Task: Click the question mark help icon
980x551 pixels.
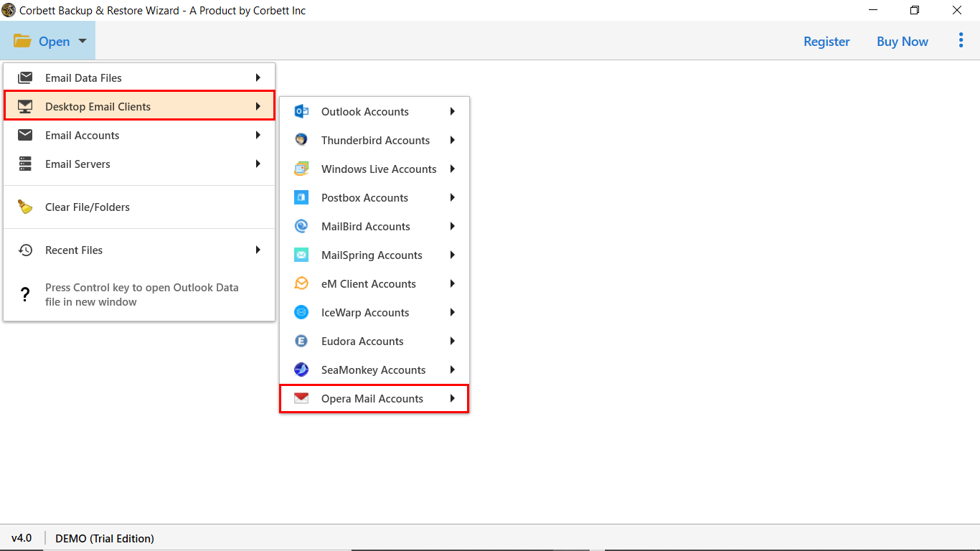Action: tap(25, 294)
